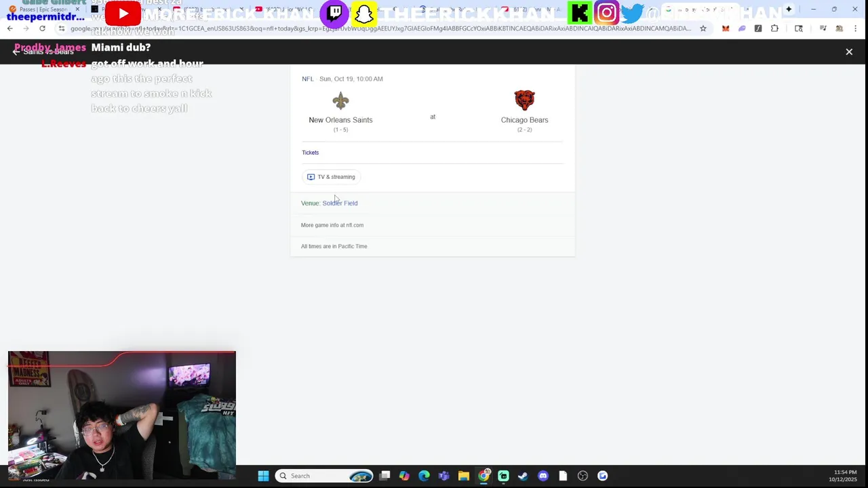868x488 pixels.
Task: Click the NFL league label above the date
Action: click(308, 79)
